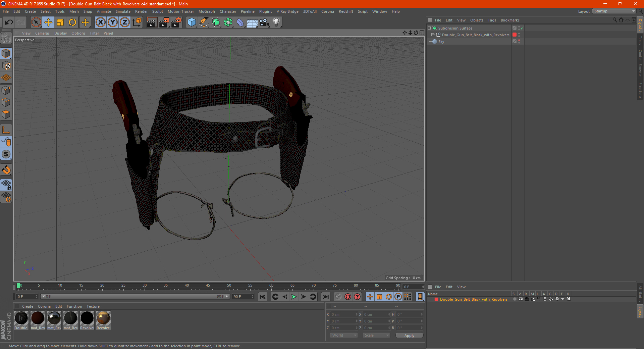The width and height of the screenshot is (644, 349).
Task: Open the V-Ray Bridge menu
Action: tap(287, 11)
